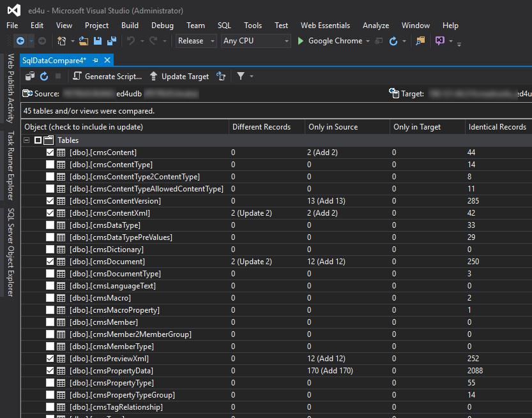Click the Refresh comparison icon

pos(44,77)
